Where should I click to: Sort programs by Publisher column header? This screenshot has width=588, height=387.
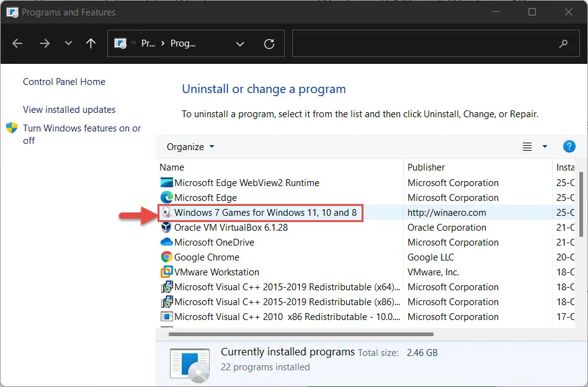426,167
